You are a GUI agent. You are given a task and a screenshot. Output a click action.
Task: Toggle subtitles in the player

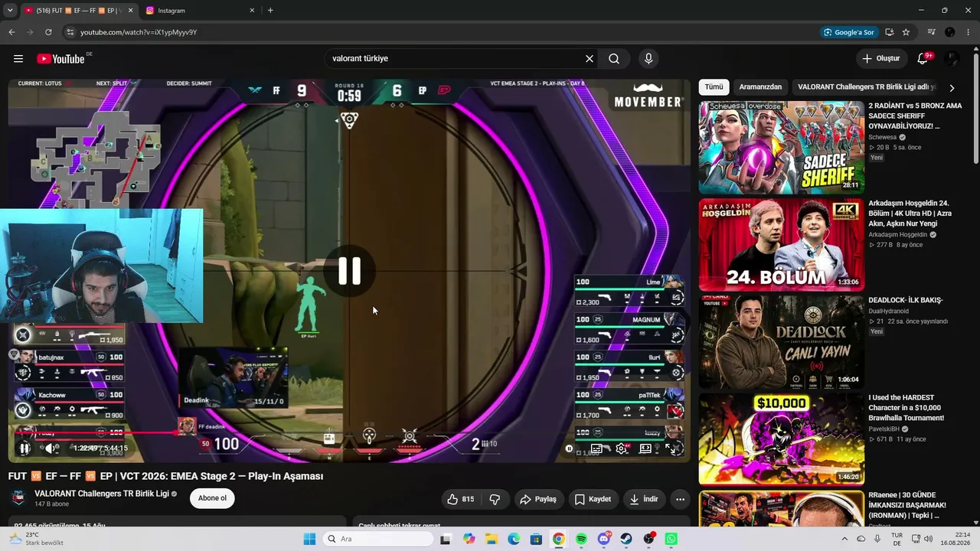pos(596,449)
